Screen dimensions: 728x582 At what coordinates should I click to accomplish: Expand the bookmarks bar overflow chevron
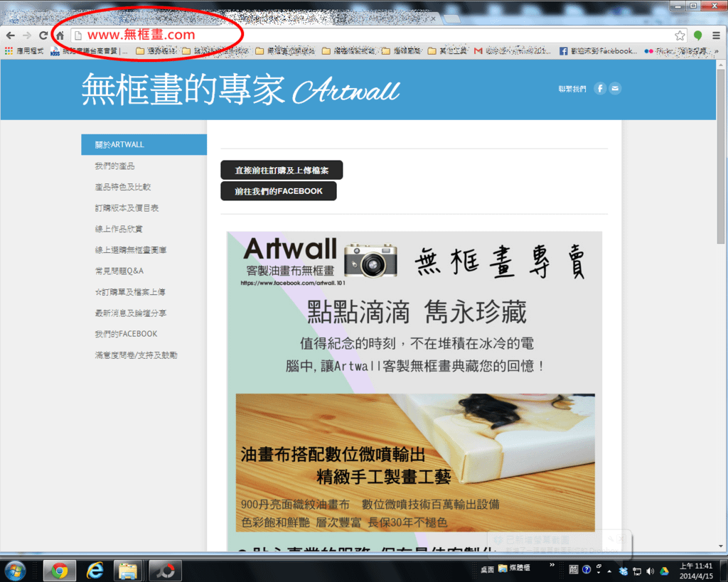[717, 51]
